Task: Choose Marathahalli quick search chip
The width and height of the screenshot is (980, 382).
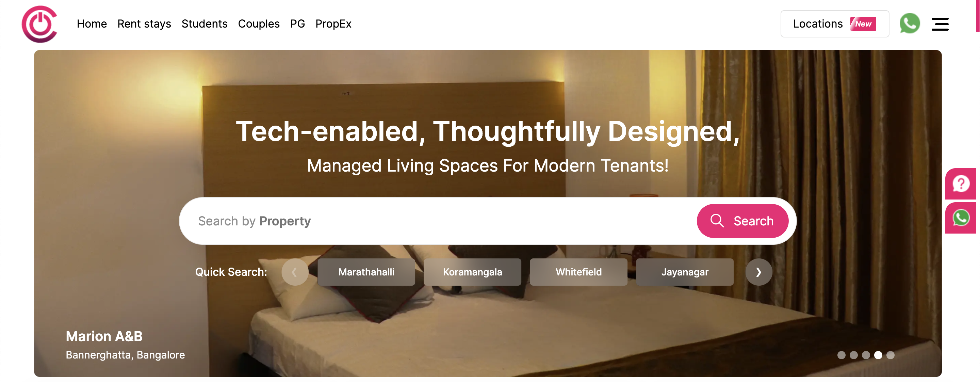Action: tap(366, 272)
